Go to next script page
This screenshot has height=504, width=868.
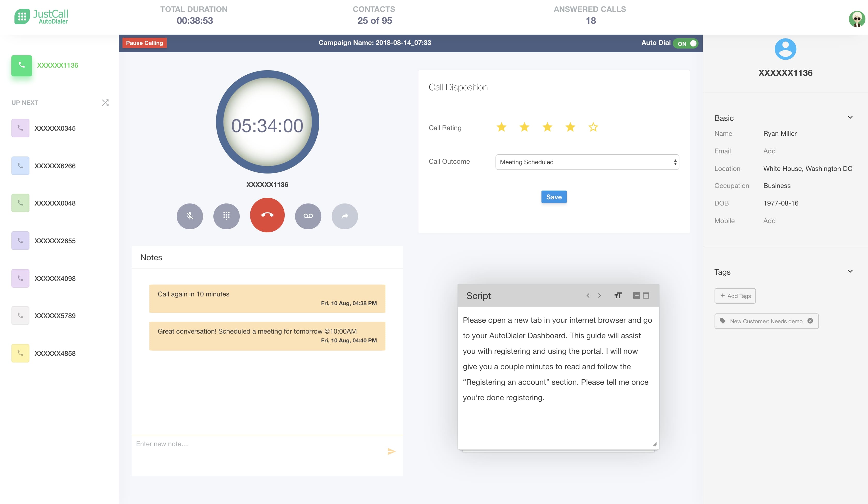(599, 295)
